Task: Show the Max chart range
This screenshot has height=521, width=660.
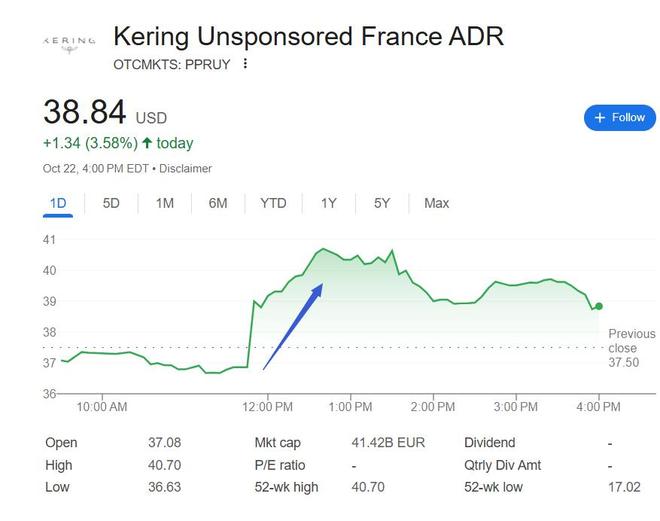Action: (436, 203)
